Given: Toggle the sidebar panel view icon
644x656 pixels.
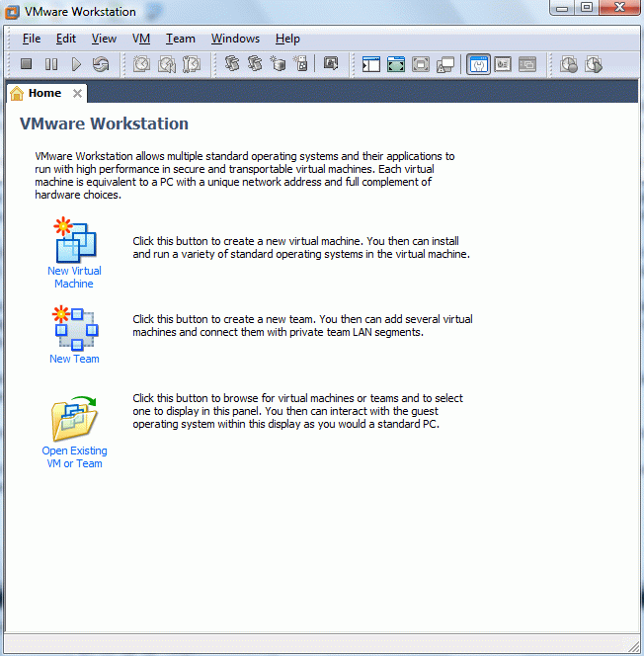Looking at the screenshot, I should tap(371, 64).
